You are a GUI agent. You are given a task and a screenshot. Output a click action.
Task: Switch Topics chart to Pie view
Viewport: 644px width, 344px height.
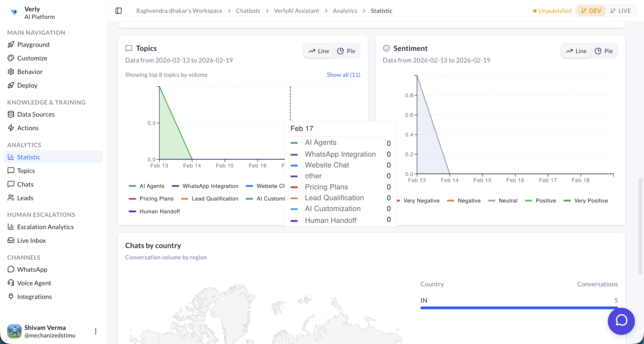pyautogui.click(x=346, y=51)
